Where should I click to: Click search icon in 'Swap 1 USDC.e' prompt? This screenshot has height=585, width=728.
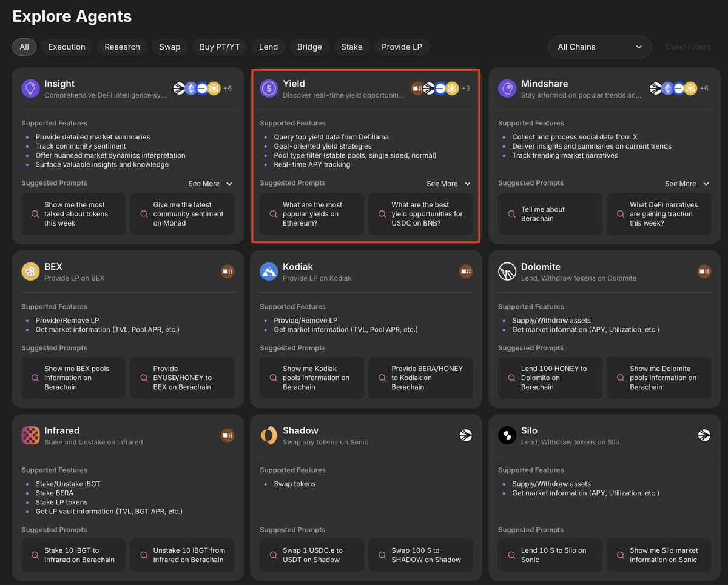(273, 555)
